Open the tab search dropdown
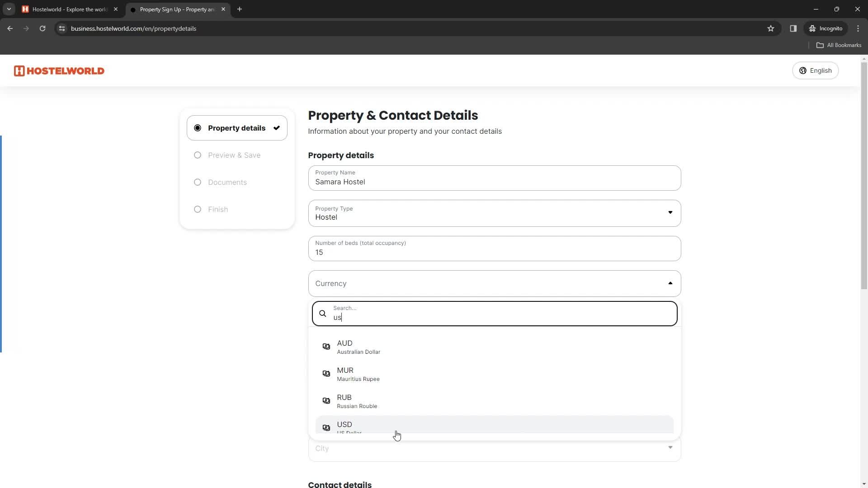This screenshot has width=868, height=488. point(9,9)
